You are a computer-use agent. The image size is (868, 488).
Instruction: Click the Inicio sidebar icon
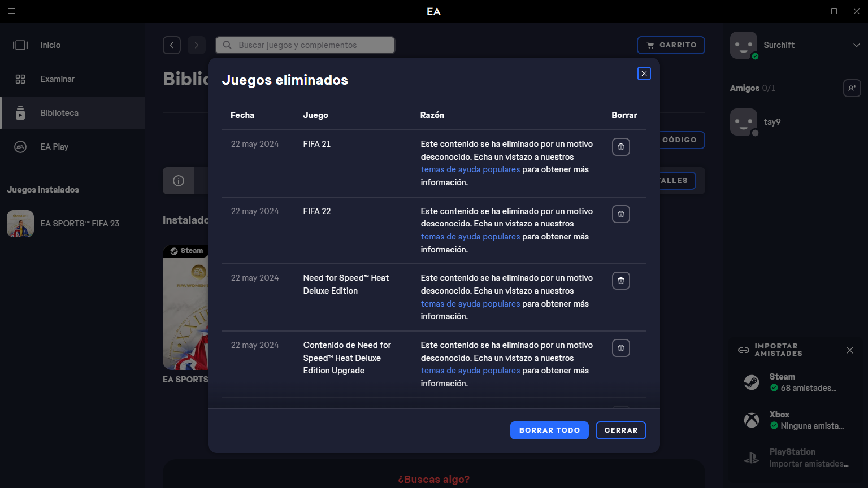point(20,45)
